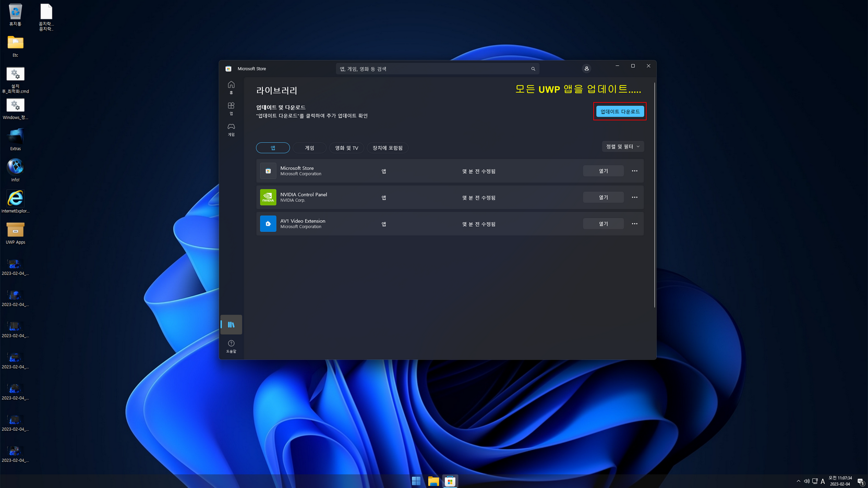Open more options for Microsoft Store row

pyautogui.click(x=634, y=171)
